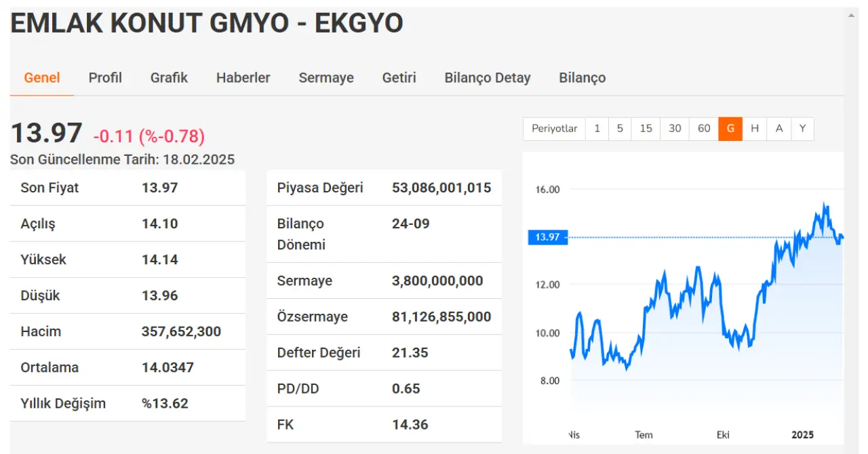
Task: Select daily G chart period
Action: (x=730, y=129)
